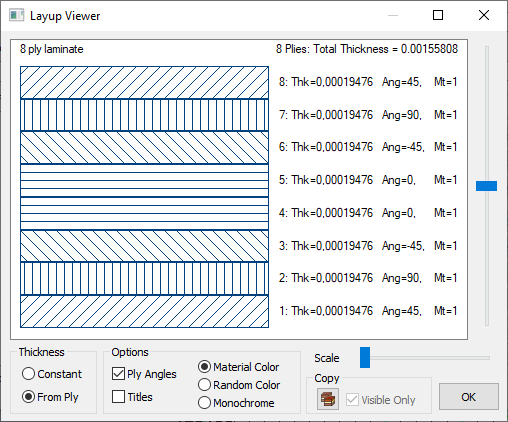Click the top 45-degree hatched ply layer
This screenshot has height=422, width=508.
(x=144, y=82)
